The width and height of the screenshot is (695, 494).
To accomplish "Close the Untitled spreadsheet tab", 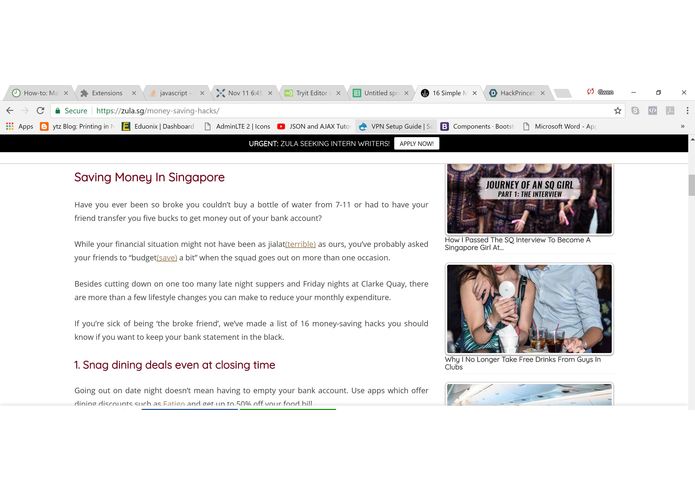I will (406, 93).
